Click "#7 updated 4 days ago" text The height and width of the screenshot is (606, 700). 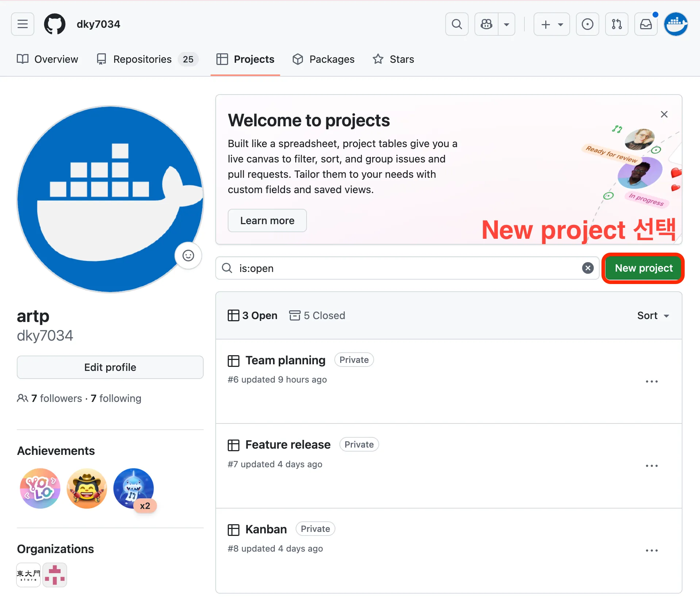pos(275,464)
